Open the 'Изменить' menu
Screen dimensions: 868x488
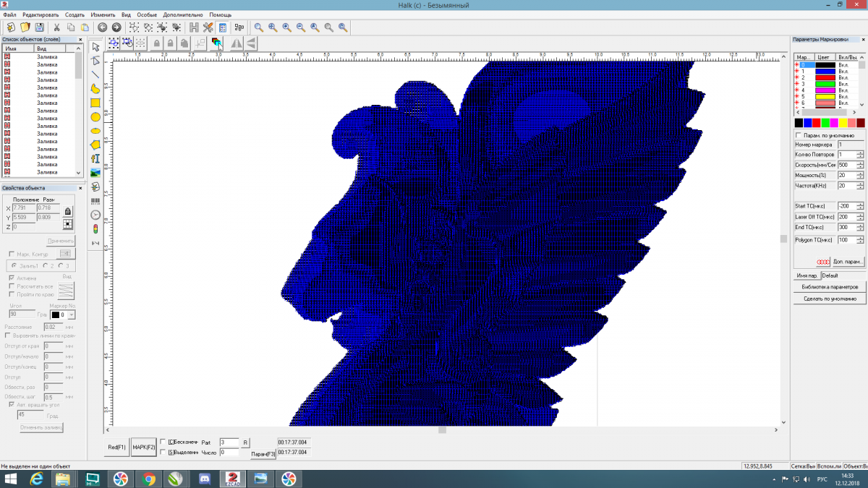(x=103, y=14)
